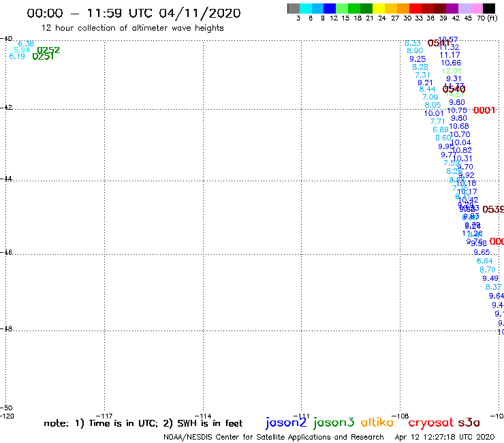Click wave height value 7.71

437,121
